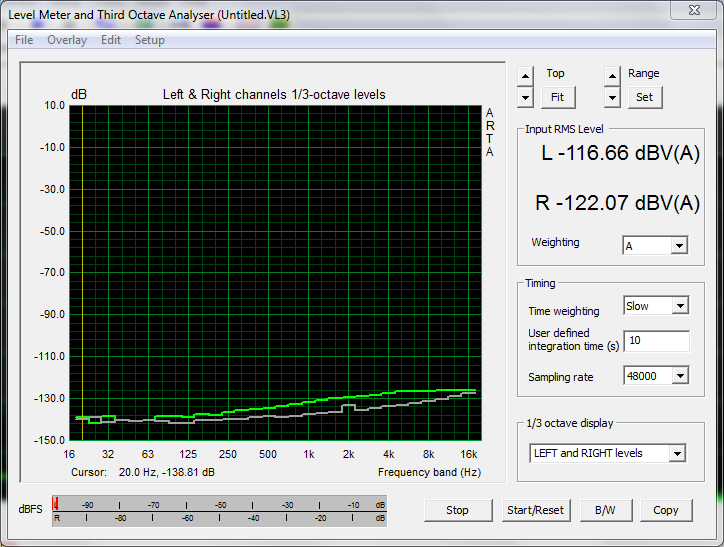Stop the level measurement
Viewport: 724px width, 547px height.
coord(457,510)
